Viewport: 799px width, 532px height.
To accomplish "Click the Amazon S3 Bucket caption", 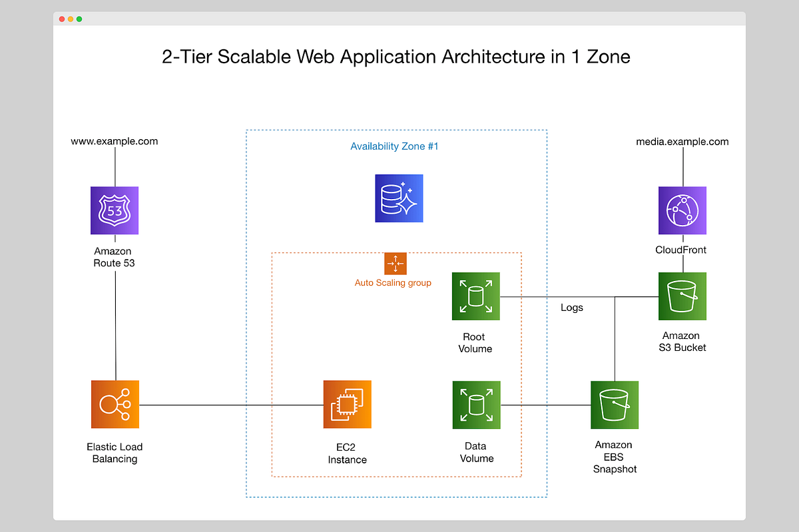I will pyautogui.click(x=681, y=342).
